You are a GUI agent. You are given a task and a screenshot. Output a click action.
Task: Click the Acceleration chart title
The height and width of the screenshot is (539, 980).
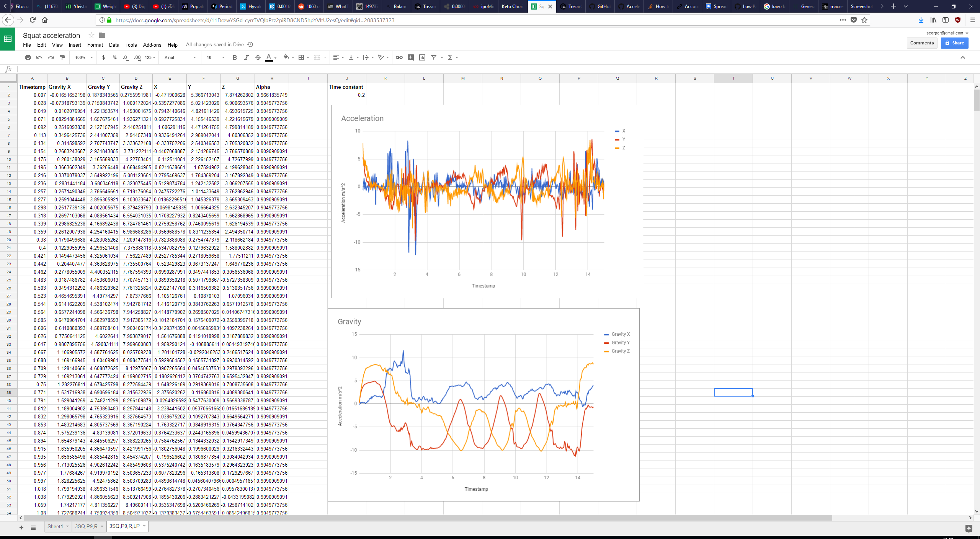362,118
